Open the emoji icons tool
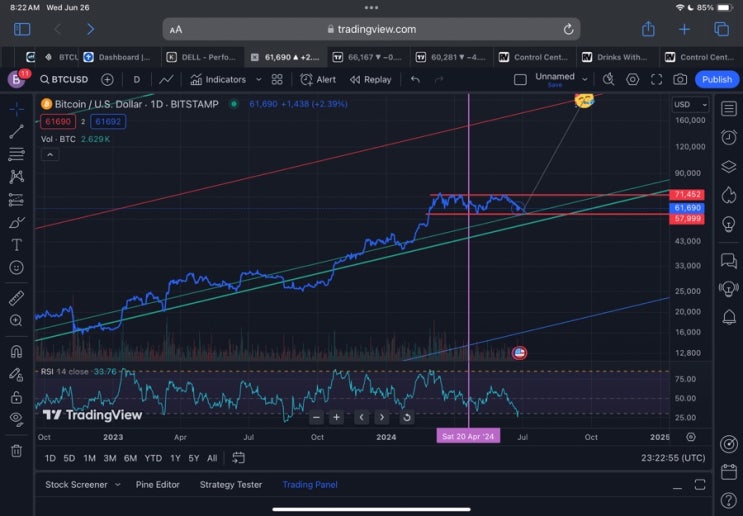743x516 pixels. (17, 268)
